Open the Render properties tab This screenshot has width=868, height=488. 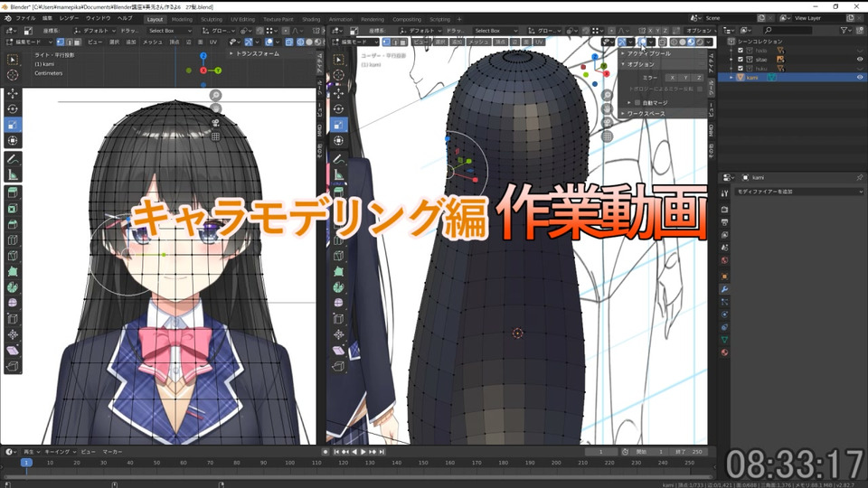pos(724,209)
